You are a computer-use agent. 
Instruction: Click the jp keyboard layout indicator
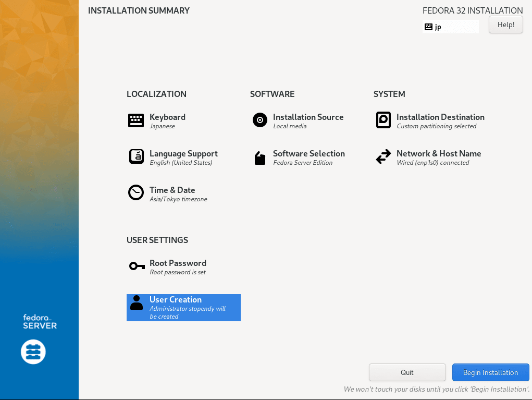tap(450, 26)
